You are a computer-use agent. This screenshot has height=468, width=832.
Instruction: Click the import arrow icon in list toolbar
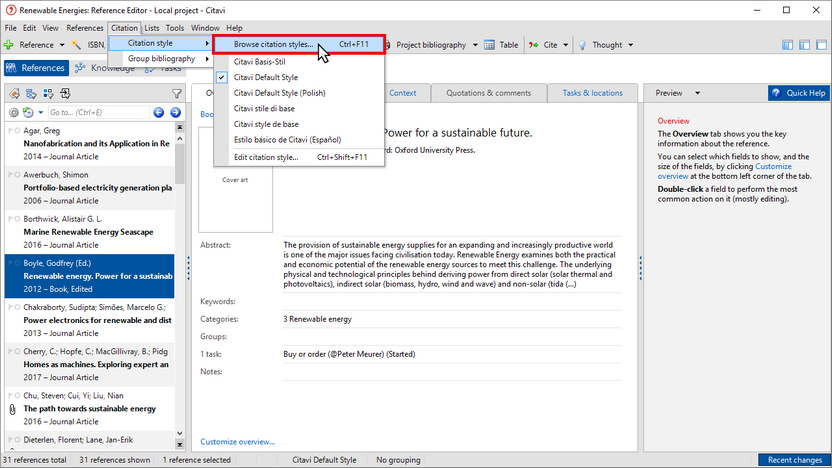click(x=65, y=94)
